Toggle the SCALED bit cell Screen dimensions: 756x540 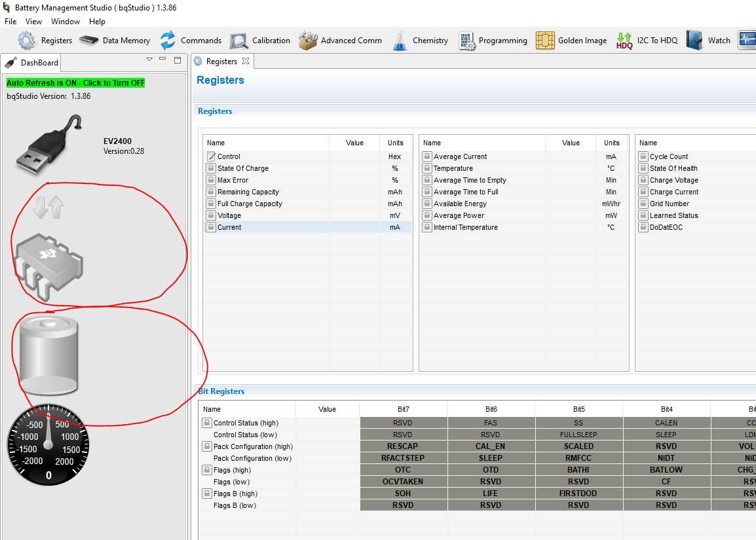click(578, 446)
